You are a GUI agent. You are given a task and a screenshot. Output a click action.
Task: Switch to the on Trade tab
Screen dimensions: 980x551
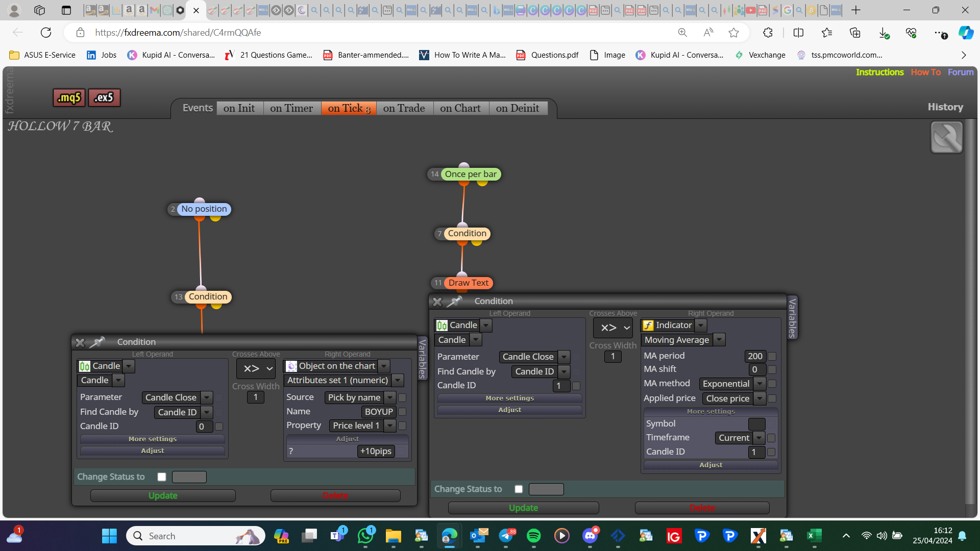404,108
